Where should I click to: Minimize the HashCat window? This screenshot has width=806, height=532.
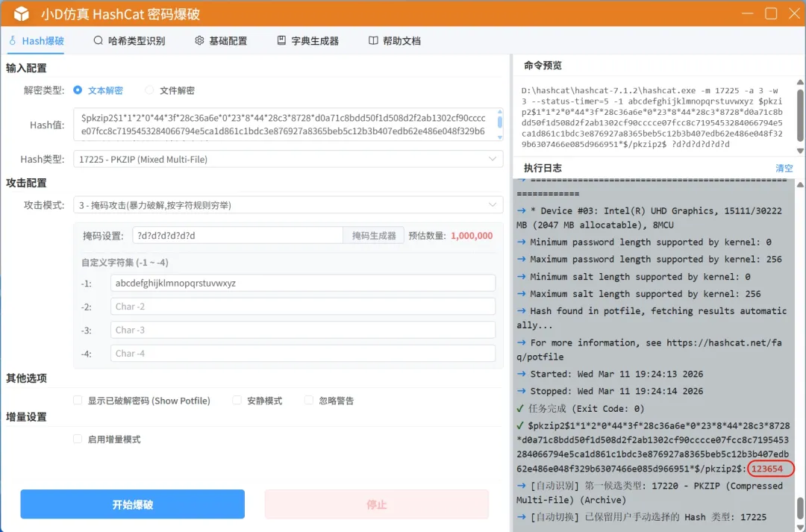pos(747,14)
